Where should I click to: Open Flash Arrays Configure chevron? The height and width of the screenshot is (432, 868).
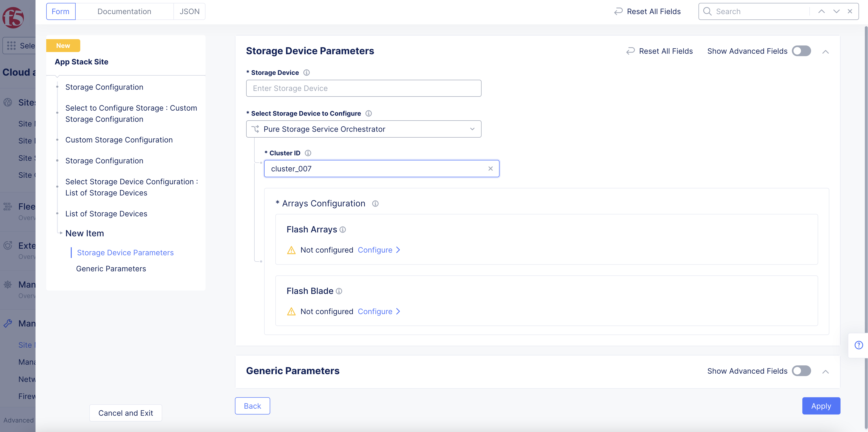tap(398, 250)
